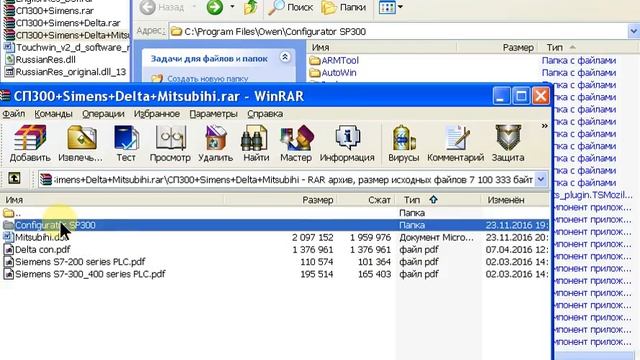Viewport: 640px width, 360px height.
Task: Sort archive list by Сжат column
Action: pyautogui.click(x=366, y=200)
